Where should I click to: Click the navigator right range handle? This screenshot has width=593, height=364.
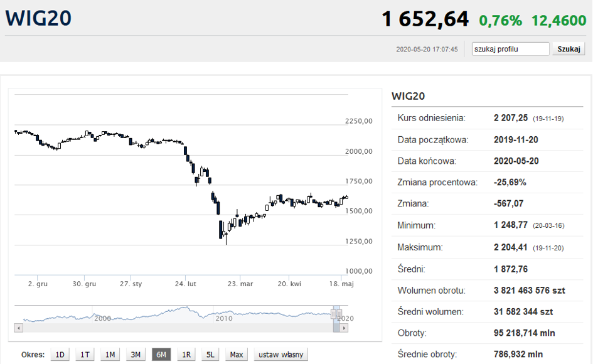(x=339, y=314)
